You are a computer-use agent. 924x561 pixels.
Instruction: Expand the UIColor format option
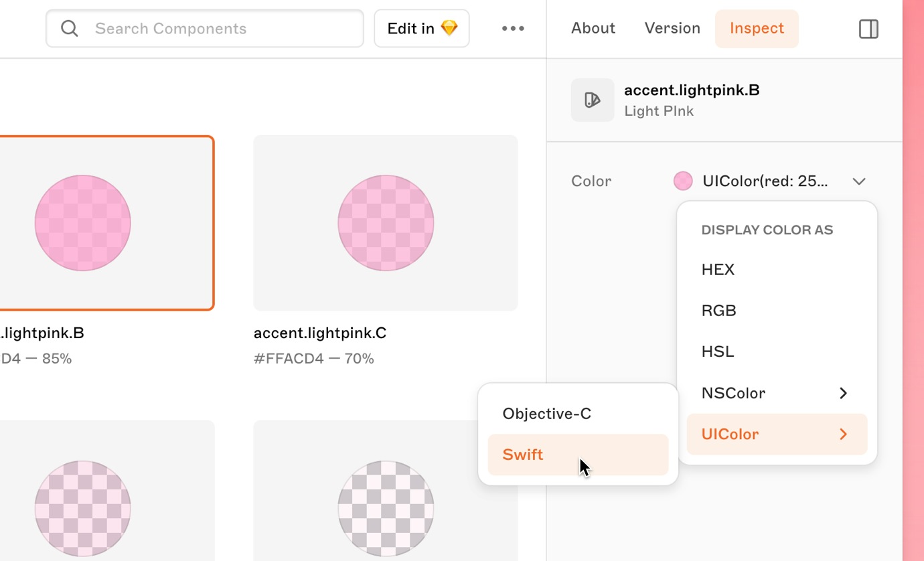pyautogui.click(x=729, y=434)
